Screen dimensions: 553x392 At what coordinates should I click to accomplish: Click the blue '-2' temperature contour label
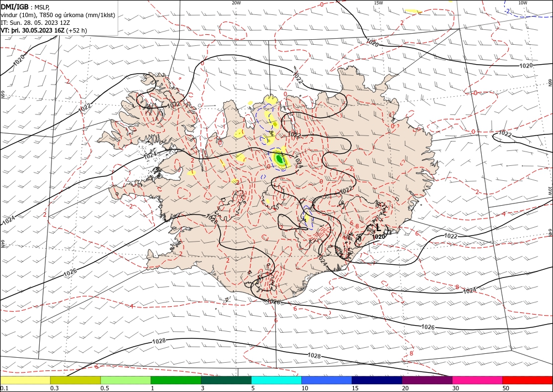507,11
